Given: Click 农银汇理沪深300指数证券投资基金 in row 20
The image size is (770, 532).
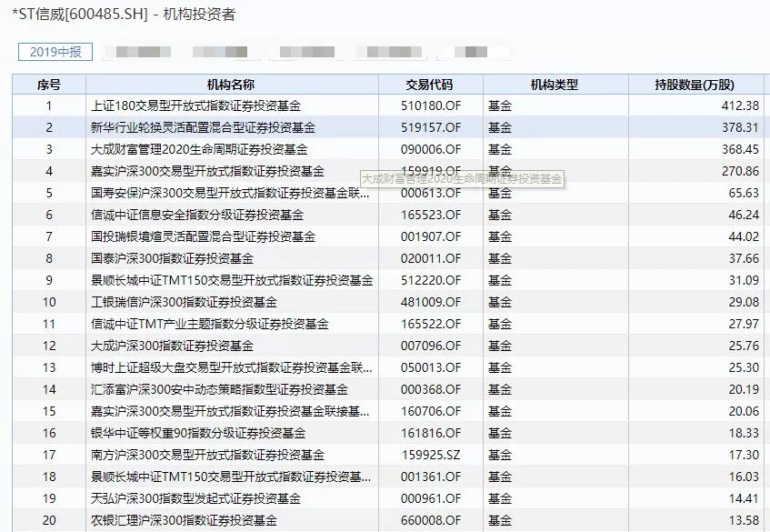Looking at the screenshot, I should [184, 520].
